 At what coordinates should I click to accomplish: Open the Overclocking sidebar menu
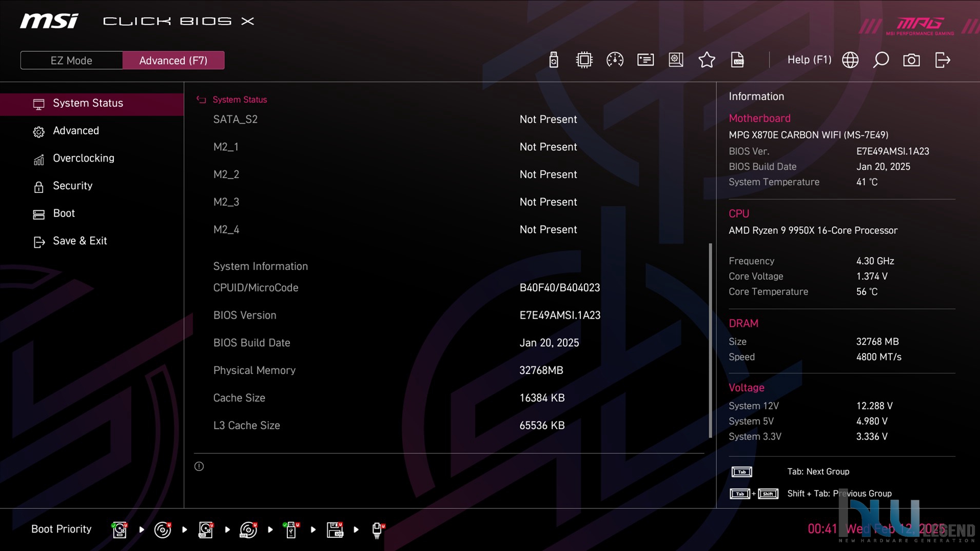[92, 158]
